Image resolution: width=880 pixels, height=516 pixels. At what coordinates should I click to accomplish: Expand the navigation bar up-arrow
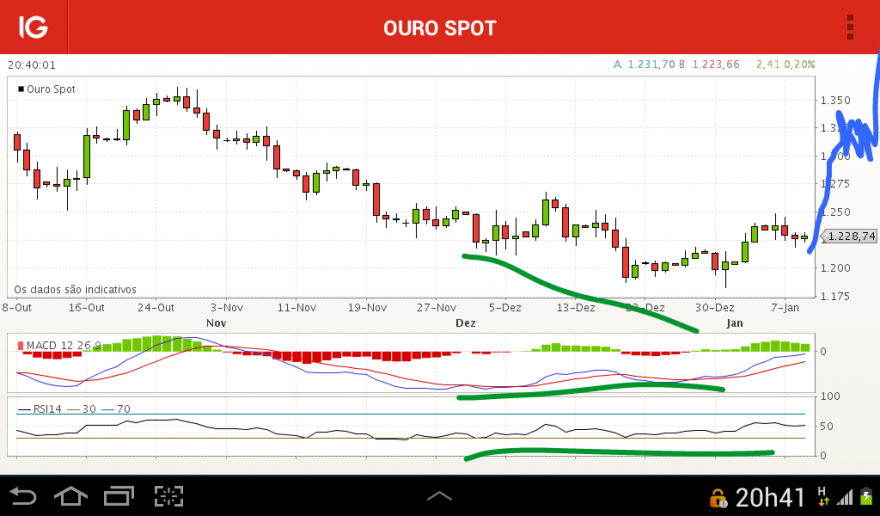(x=439, y=496)
